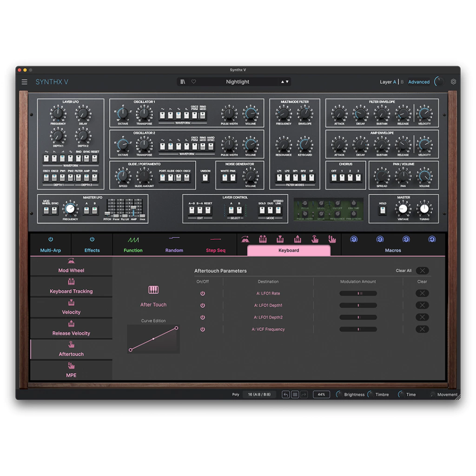Open the settings gear icon
Image resolution: width=476 pixels, height=476 pixels.
(453, 82)
